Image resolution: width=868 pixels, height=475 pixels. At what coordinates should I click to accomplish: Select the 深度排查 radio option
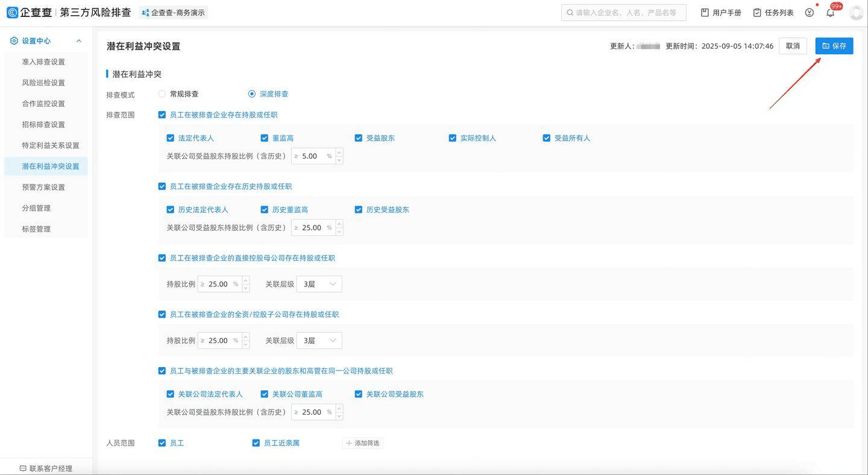252,94
